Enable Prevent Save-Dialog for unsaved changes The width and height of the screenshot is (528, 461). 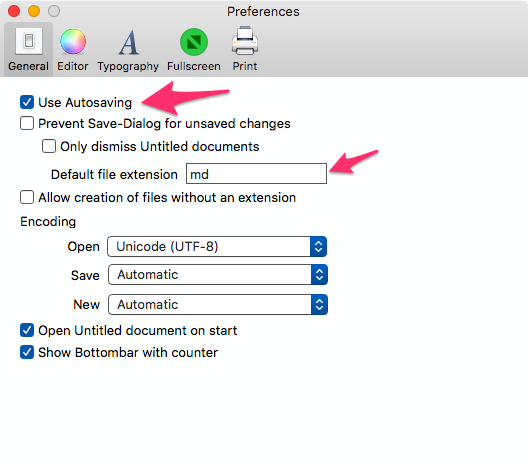[x=27, y=123]
